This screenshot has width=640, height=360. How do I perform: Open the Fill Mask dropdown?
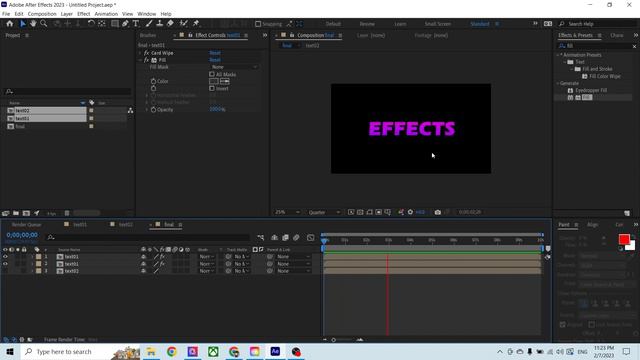(x=234, y=67)
